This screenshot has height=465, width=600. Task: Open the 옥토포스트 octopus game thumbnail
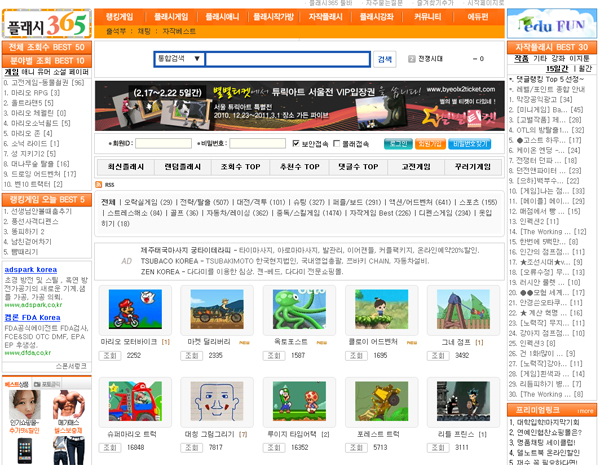coord(299,309)
